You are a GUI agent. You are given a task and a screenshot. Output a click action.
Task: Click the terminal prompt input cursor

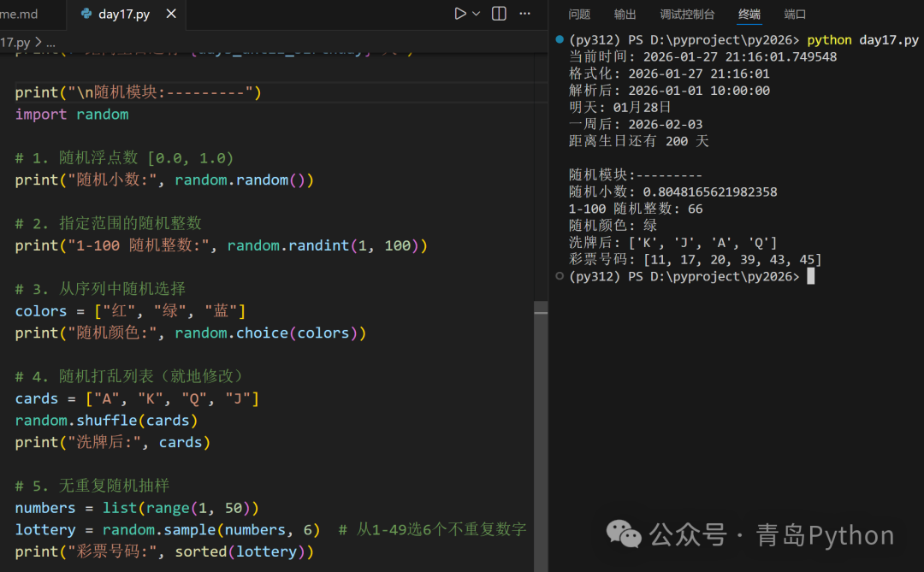pyautogui.click(x=811, y=275)
